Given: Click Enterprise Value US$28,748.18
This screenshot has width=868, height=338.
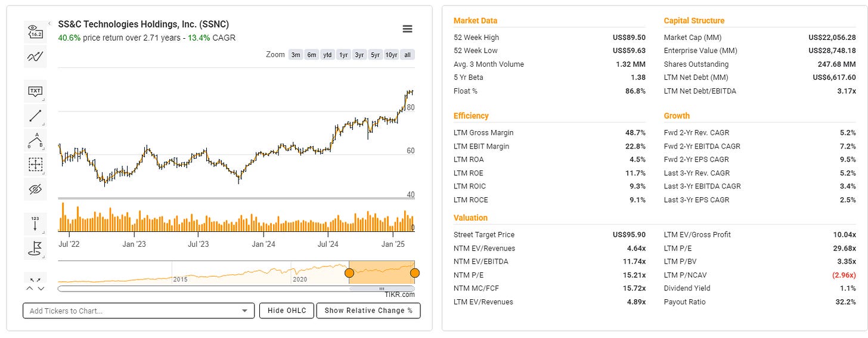Looking at the screenshot, I should tap(832, 51).
